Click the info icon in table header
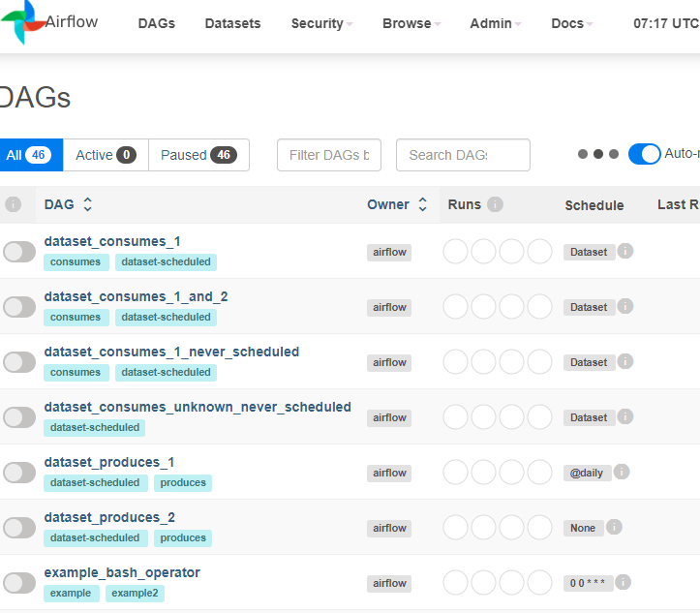Viewport: 700px width, 613px height. point(13,205)
